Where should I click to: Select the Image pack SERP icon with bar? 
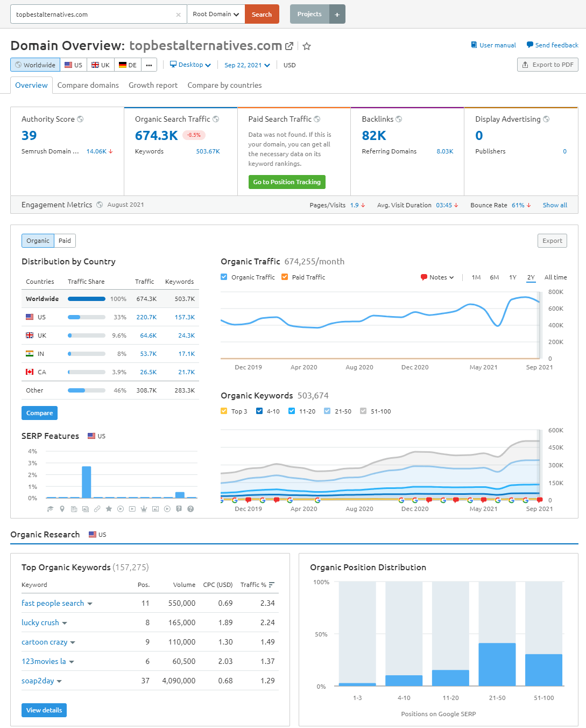click(86, 509)
